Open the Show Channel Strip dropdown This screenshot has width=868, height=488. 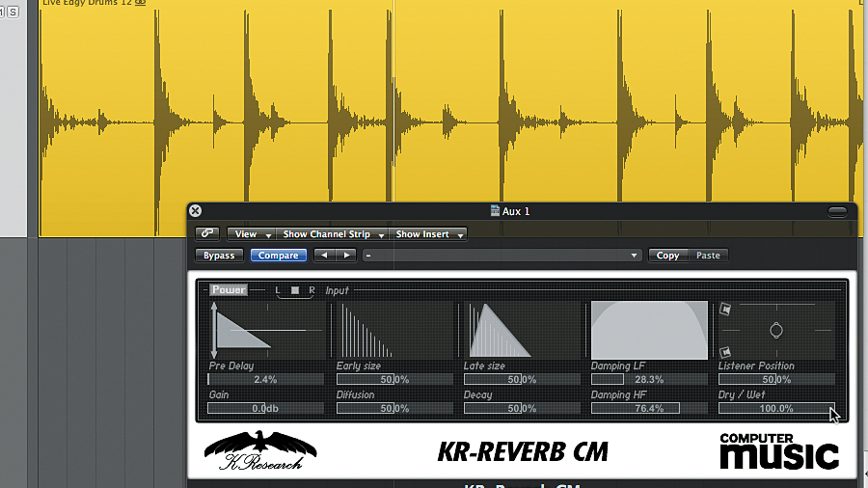coord(332,234)
